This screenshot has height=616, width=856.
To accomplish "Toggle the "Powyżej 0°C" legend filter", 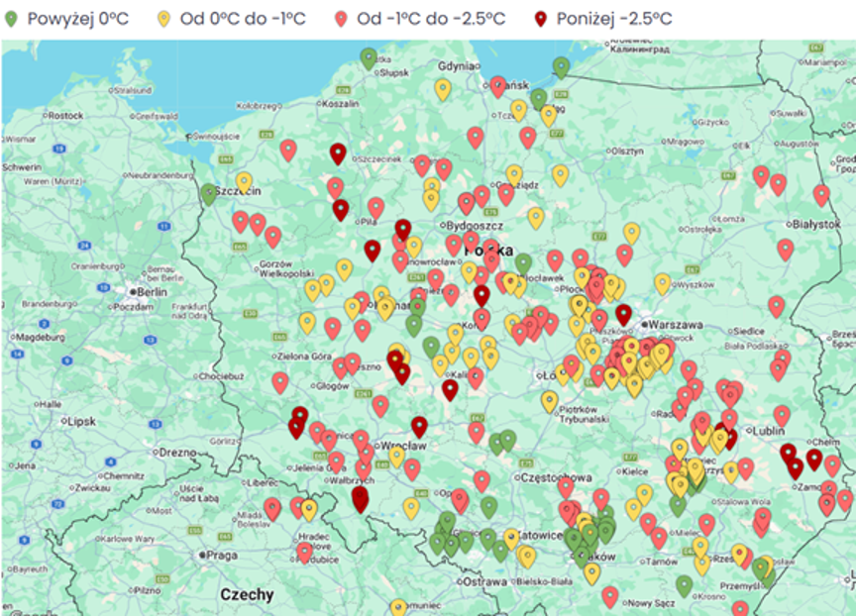I will pyautogui.click(x=69, y=18).
